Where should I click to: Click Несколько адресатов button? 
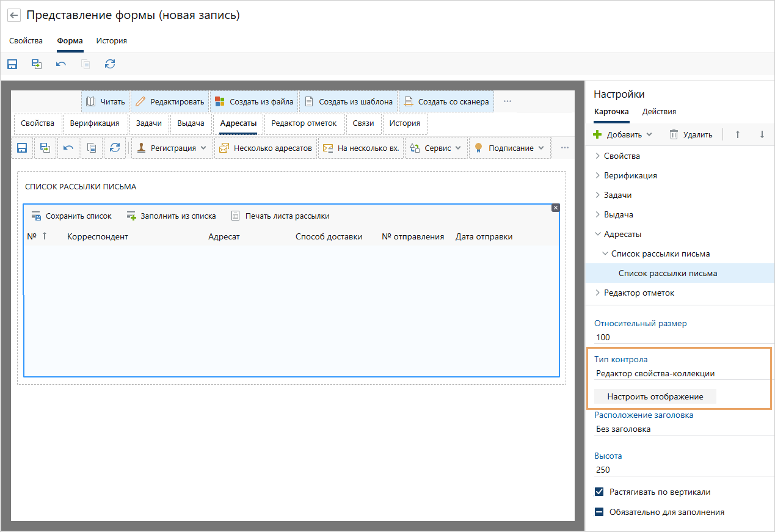(x=266, y=148)
